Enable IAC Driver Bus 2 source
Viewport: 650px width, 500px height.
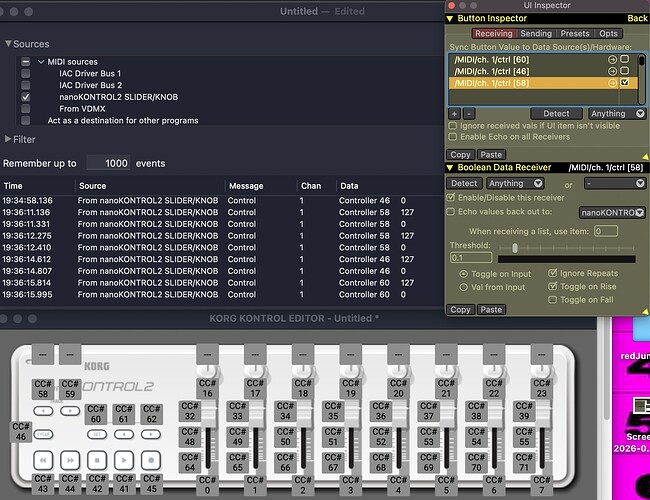pyautogui.click(x=26, y=85)
